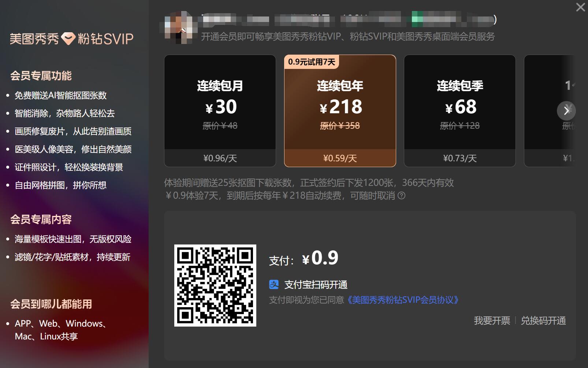Click the partially hidden fourth plan card
Screen dimensions: 588x368
click(550, 111)
